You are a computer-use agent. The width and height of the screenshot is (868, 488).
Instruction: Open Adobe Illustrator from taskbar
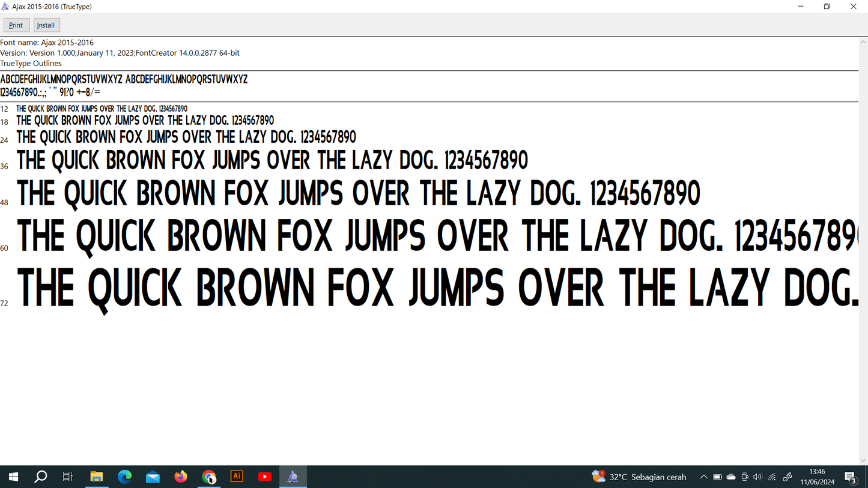pos(237,477)
